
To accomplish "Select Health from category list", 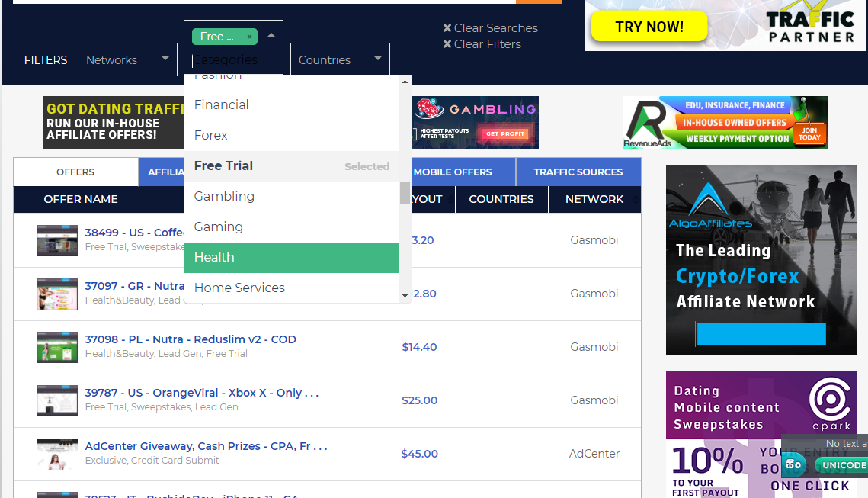I will tap(291, 257).
